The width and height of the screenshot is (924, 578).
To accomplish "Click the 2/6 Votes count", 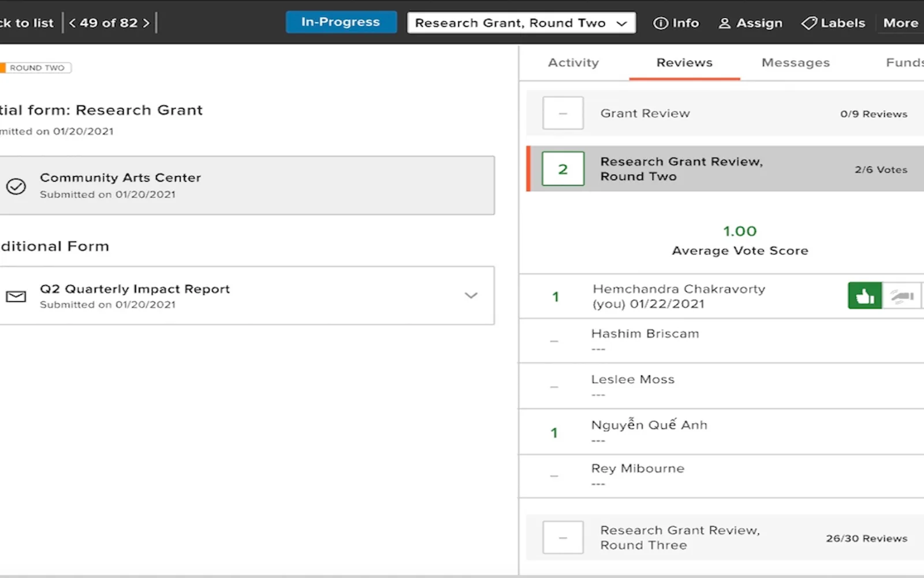I will (881, 169).
